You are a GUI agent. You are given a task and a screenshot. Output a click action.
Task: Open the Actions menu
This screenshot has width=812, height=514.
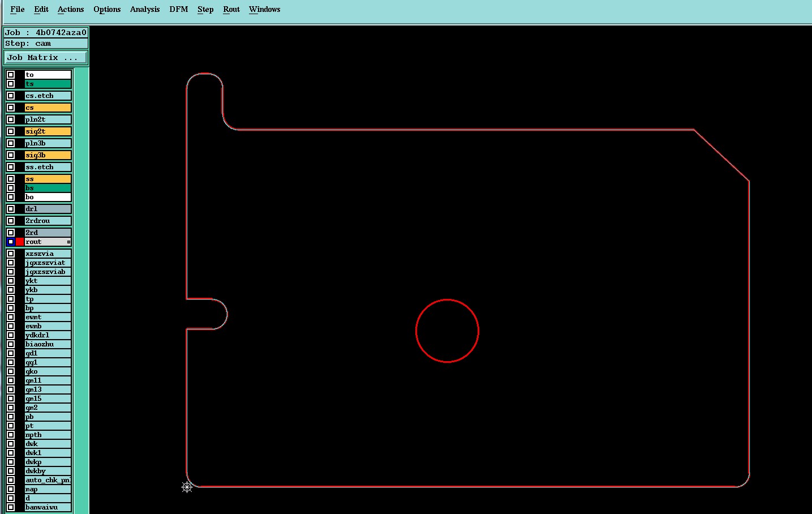[x=71, y=10]
